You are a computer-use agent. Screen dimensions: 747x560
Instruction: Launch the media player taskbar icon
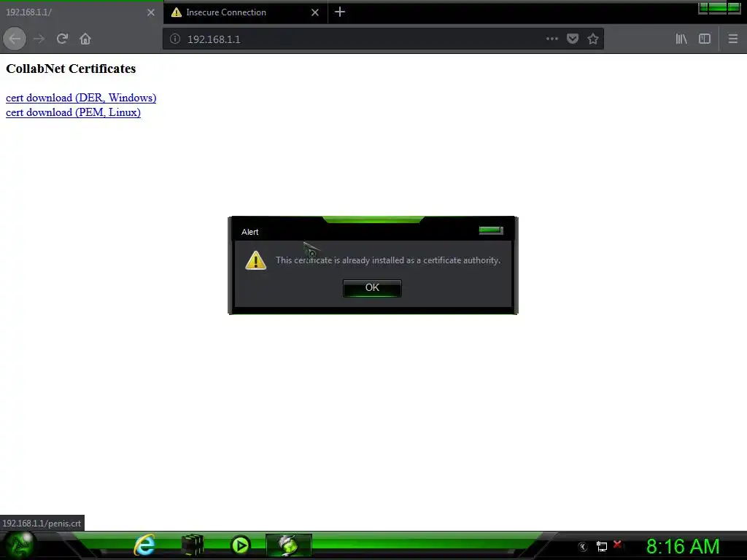[x=241, y=545]
